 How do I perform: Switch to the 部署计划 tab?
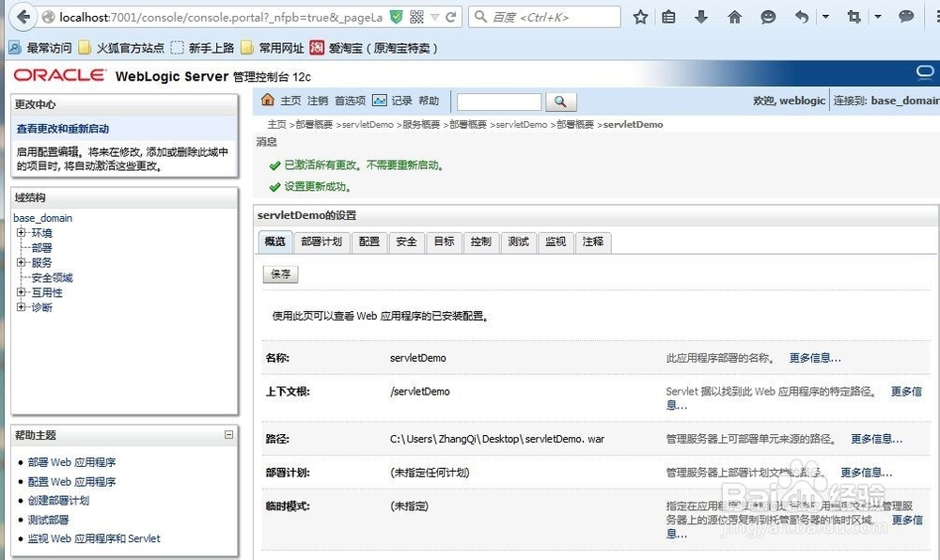click(321, 241)
